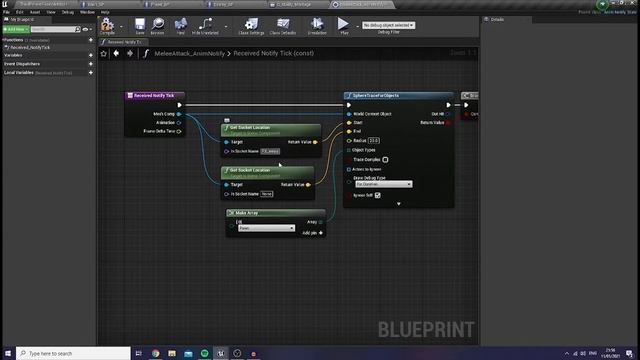
Task: Click search magnifier in My Blueprint
Action: [78, 29]
